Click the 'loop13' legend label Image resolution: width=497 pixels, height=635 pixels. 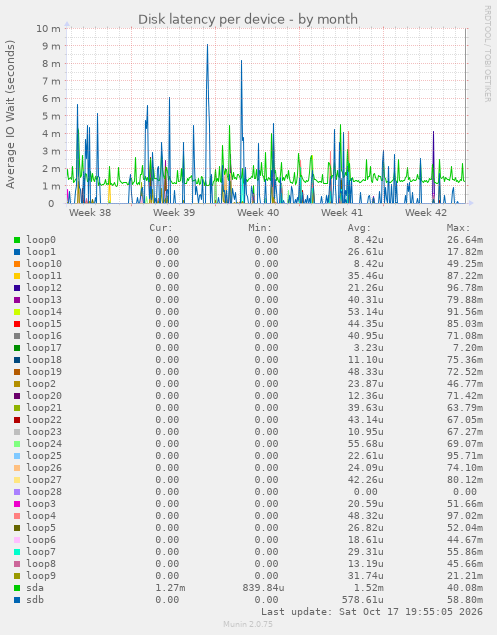tap(44, 300)
